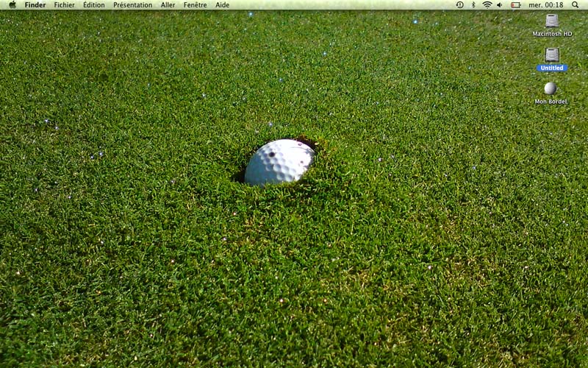This screenshot has width=588, height=368.
Task: Open Spotlight search magnifier
Action: (575, 5)
